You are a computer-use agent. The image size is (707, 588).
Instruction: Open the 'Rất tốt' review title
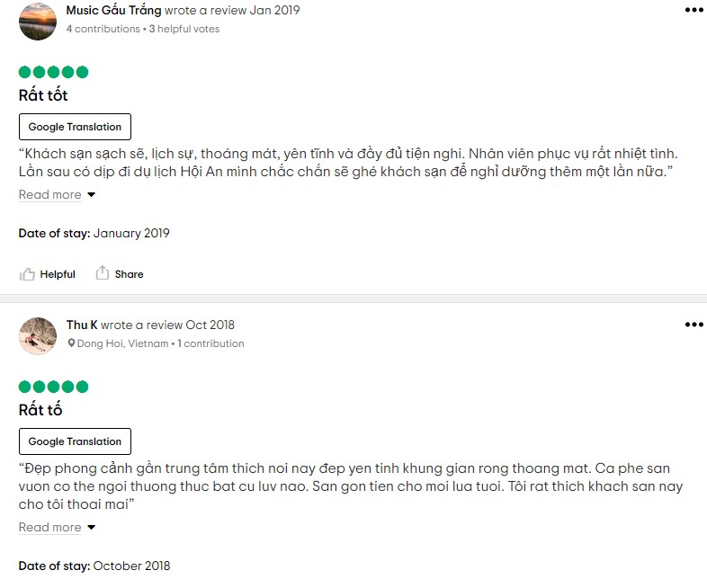click(x=43, y=95)
